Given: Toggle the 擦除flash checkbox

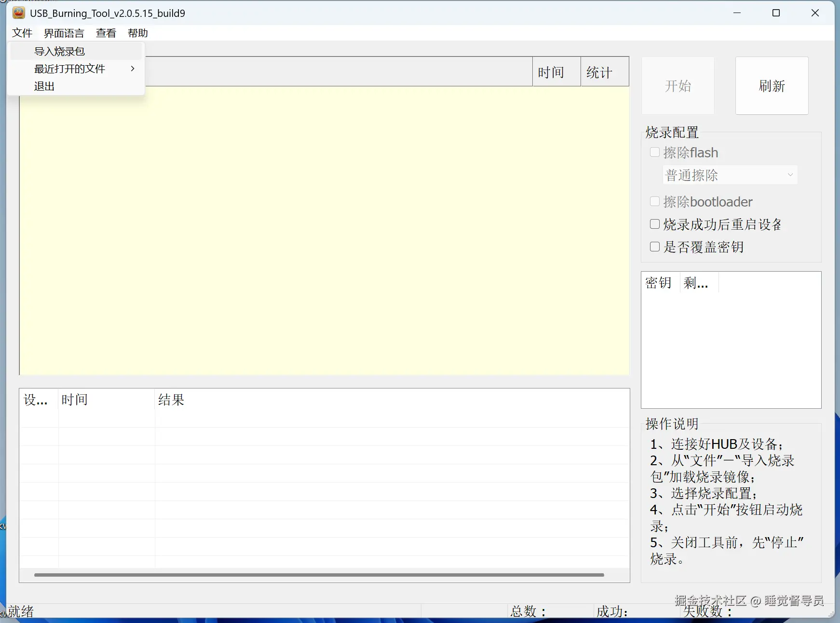Looking at the screenshot, I should tap(655, 152).
